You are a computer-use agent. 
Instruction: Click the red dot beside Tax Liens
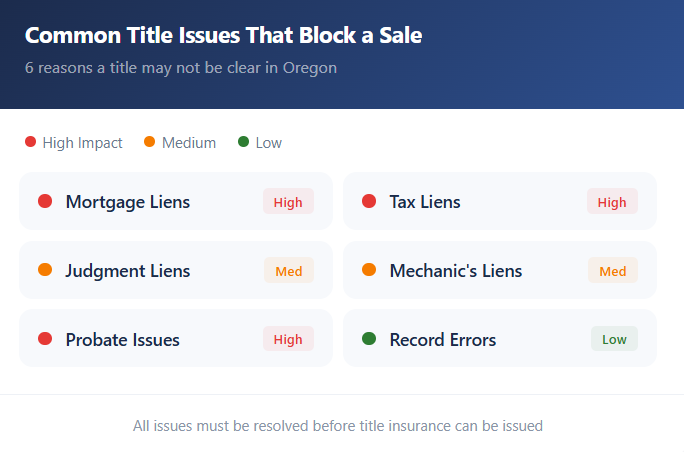tap(369, 202)
